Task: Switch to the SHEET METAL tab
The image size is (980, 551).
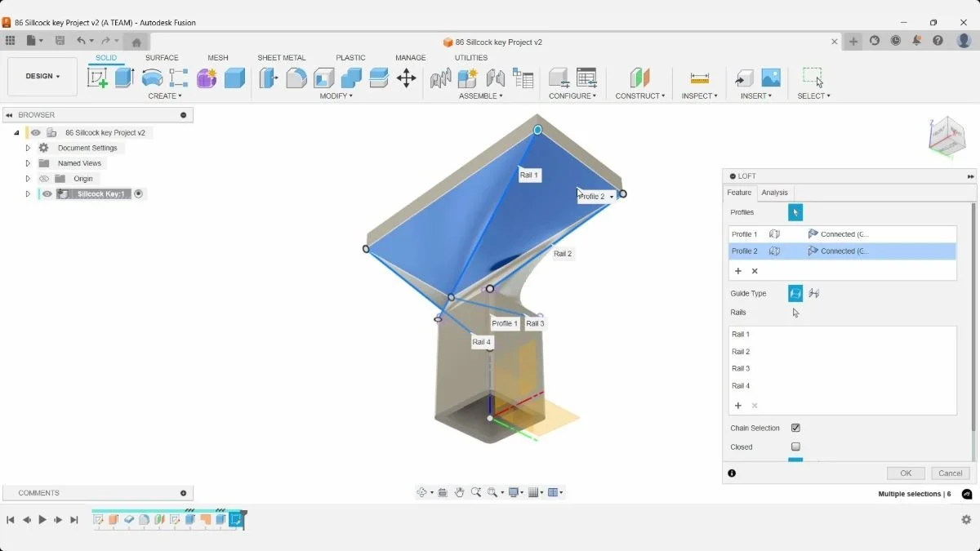Action: click(x=282, y=58)
